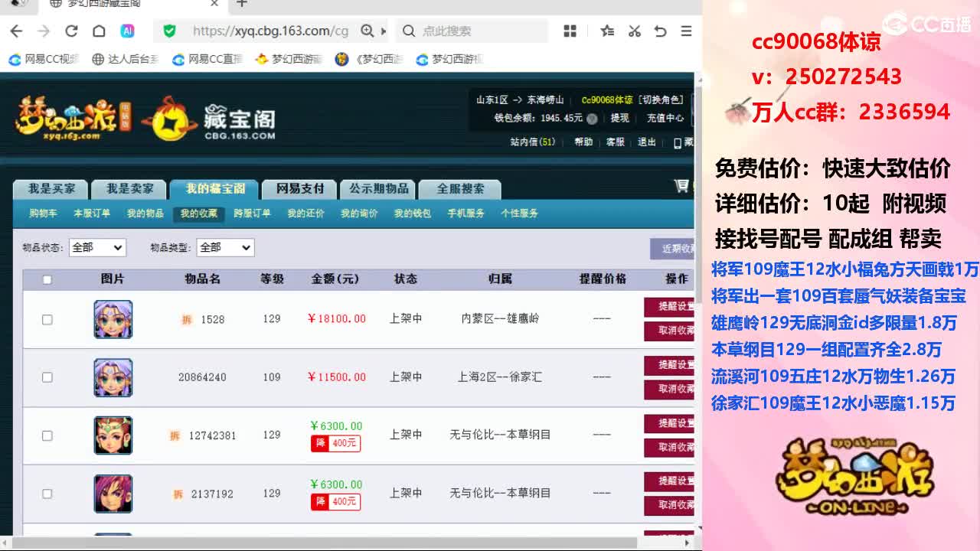Open the 跨服订单 submenu item
The width and height of the screenshot is (980, 551).
pyautogui.click(x=253, y=214)
